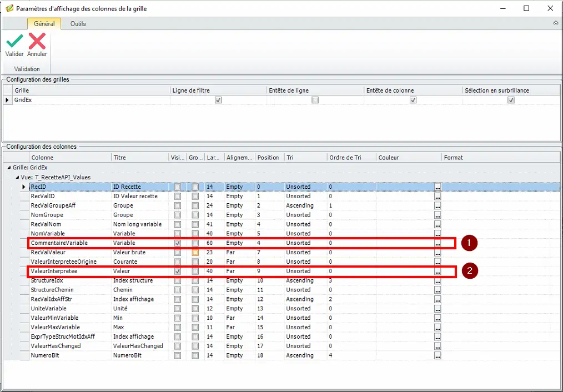563x392 pixels.
Task: Click the "Unité" title cell
Action: pyautogui.click(x=140, y=308)
